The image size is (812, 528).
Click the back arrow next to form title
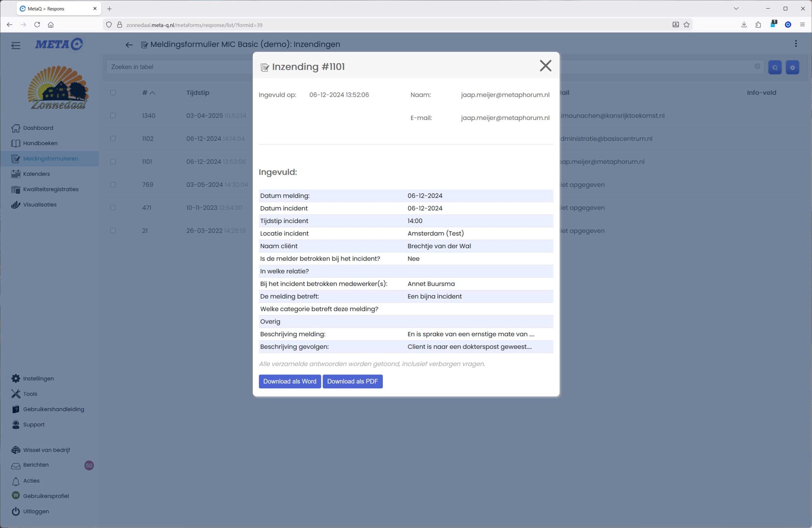click(x=129, y=45)
